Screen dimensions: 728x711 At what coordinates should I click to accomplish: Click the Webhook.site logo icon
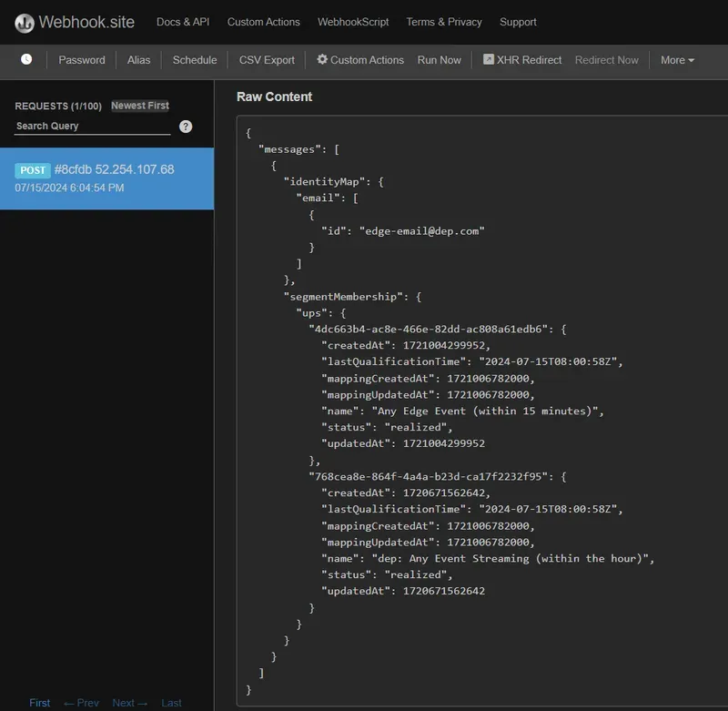coord(25,23)
